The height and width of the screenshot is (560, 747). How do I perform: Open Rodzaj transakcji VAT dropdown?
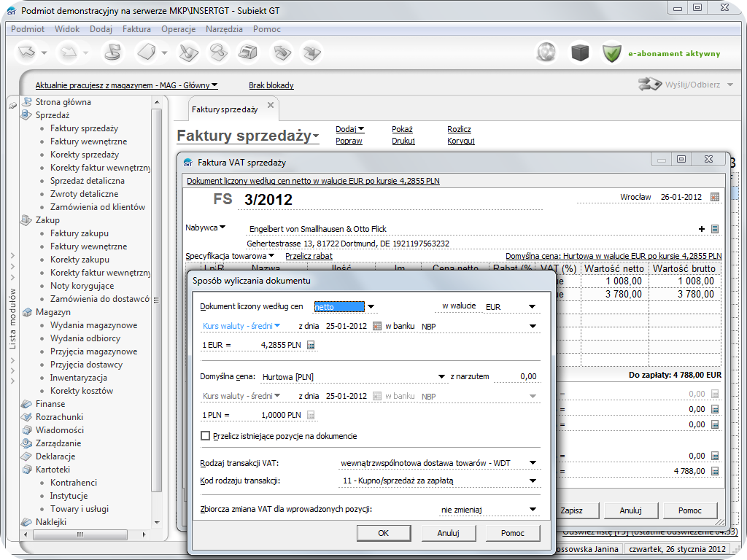click(x=533, y=463)
